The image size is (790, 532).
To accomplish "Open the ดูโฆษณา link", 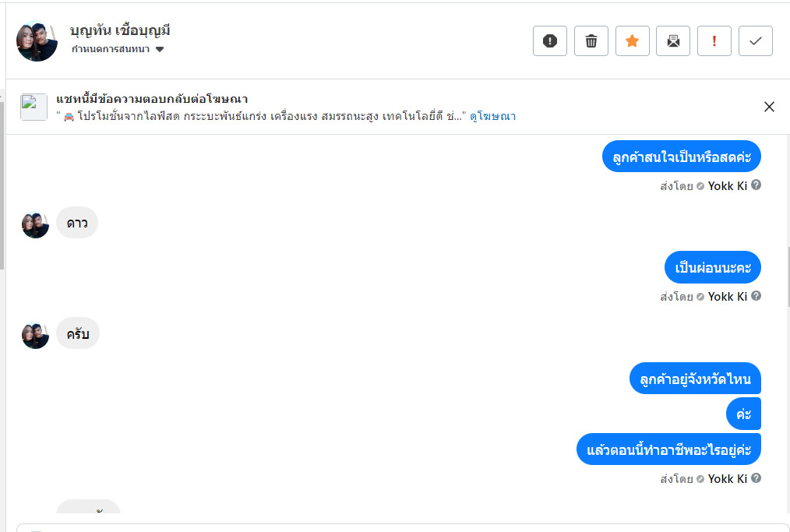I will click(492, 117).
